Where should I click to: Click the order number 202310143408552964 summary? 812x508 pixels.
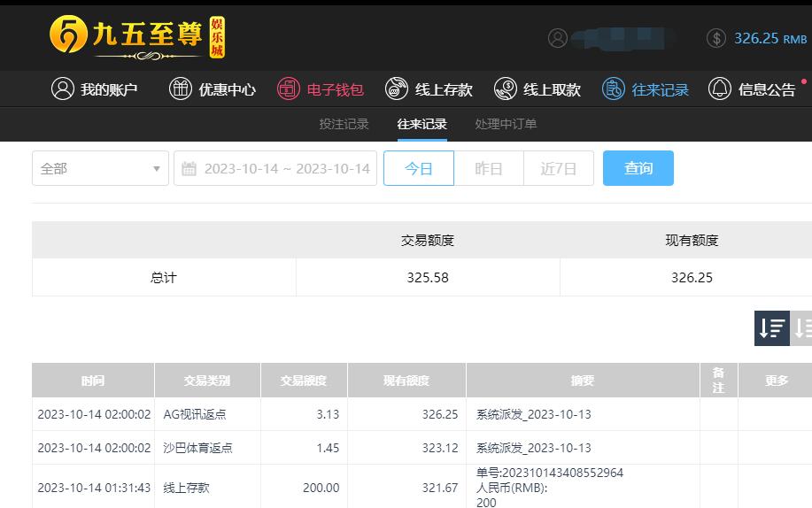pyautogui.click(x=550, y=473)
